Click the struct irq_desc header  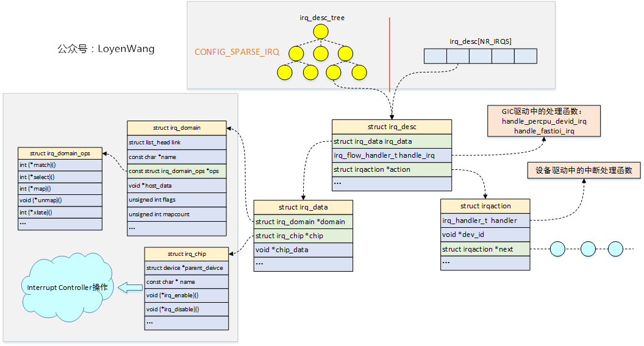click(392, 127)
